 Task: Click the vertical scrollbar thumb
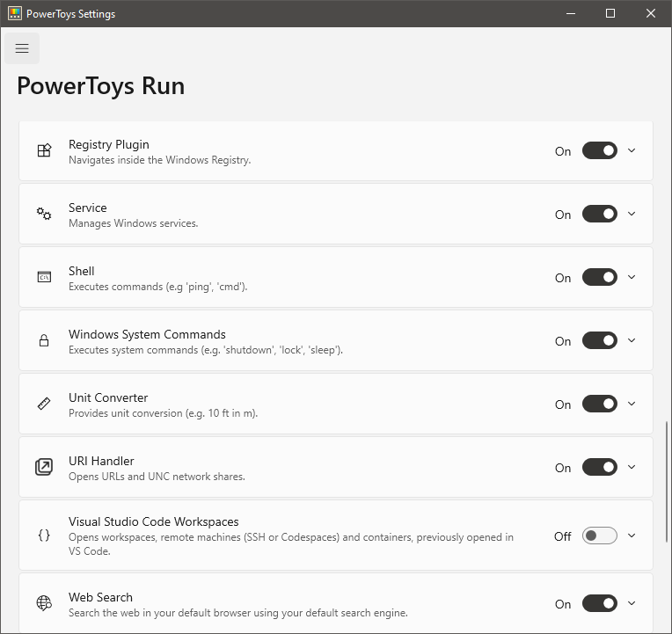tap(667, 482)
